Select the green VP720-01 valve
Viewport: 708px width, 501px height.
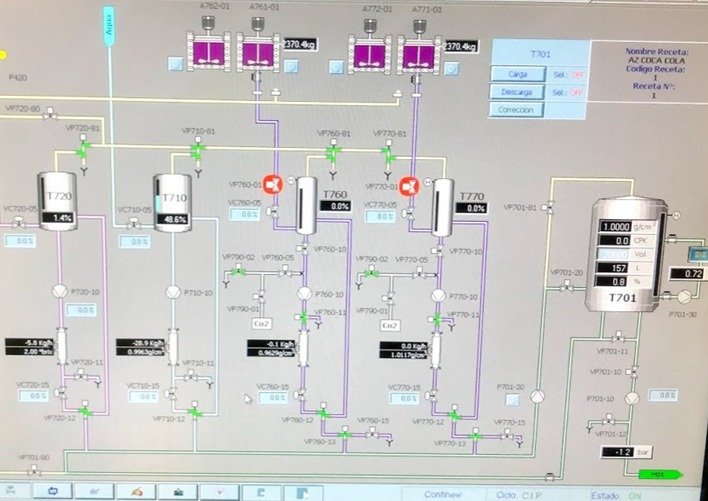pyautogui.click(x=86, y=148)
